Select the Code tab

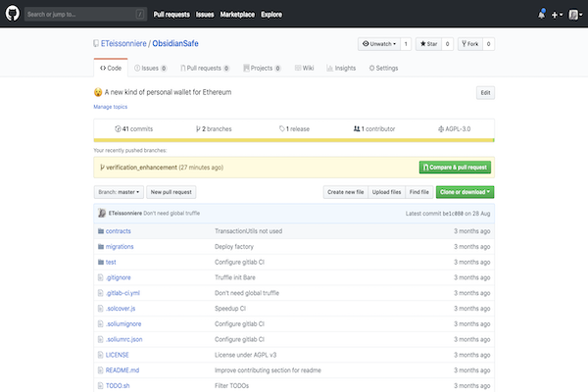pyautogui.click(x=111, y=68)
